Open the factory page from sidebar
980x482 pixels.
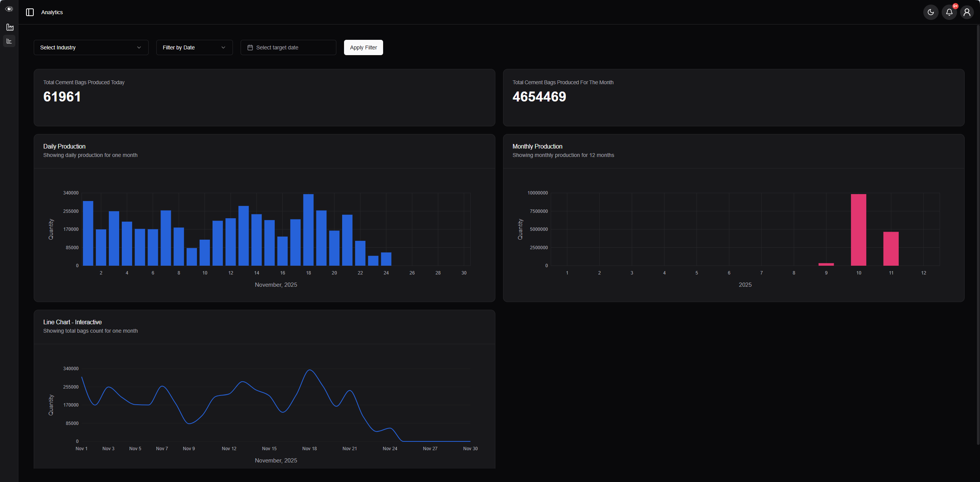click(10, 27)
